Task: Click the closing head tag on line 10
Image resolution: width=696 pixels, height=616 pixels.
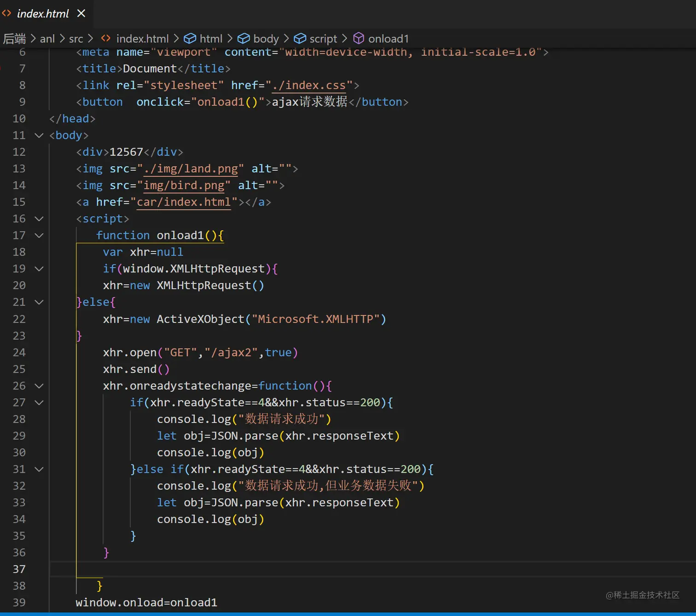Action: pyautogui.click(x=72, y=119)
